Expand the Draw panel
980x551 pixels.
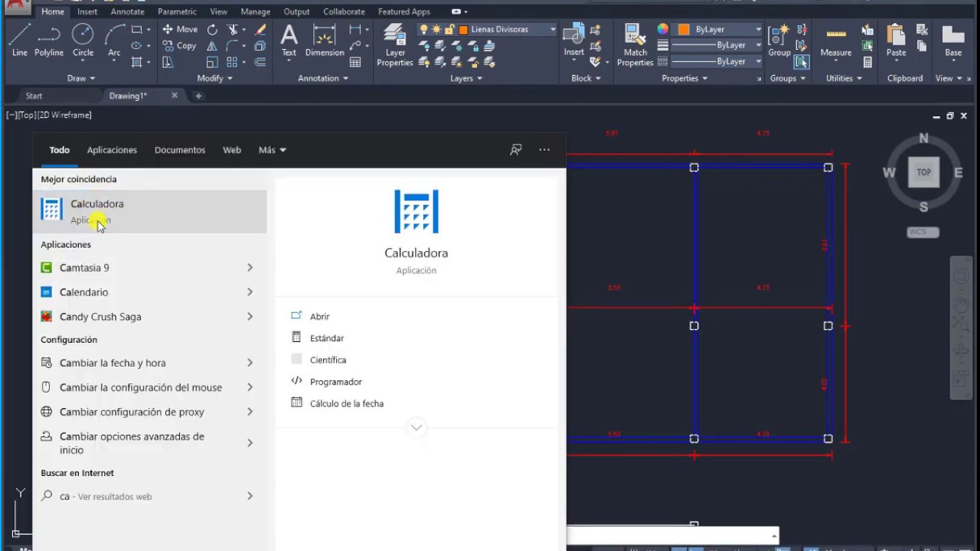coord(81,78)
